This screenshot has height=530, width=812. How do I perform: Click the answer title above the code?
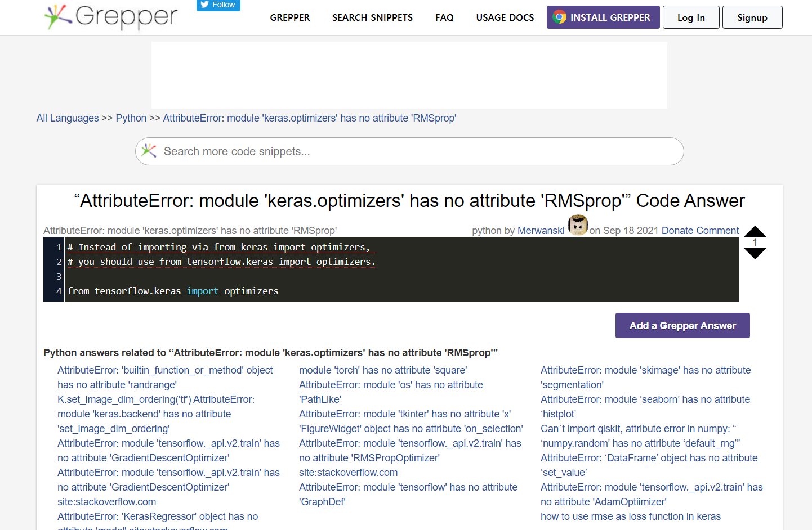[190, 231]
